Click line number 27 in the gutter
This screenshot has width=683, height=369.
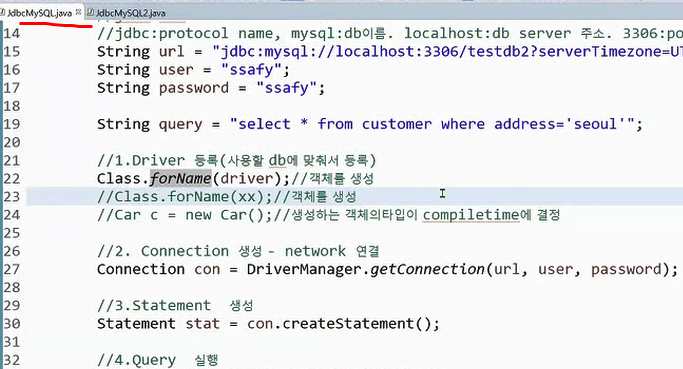[12, 269]
